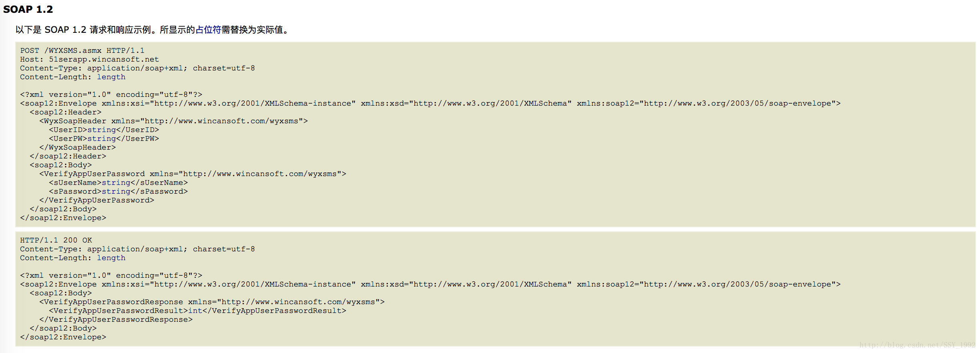
Task: Select the length placeholder in response Content-Length
Action: [x=111, y=258]
